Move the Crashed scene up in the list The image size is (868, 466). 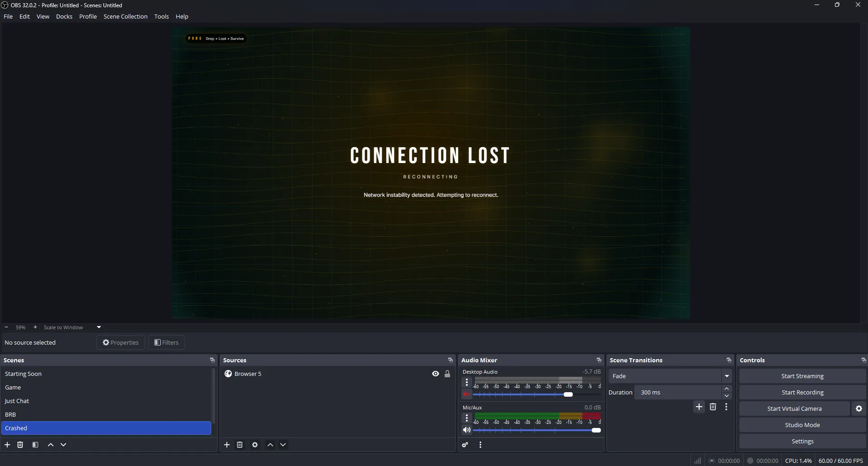click(50, 445)
